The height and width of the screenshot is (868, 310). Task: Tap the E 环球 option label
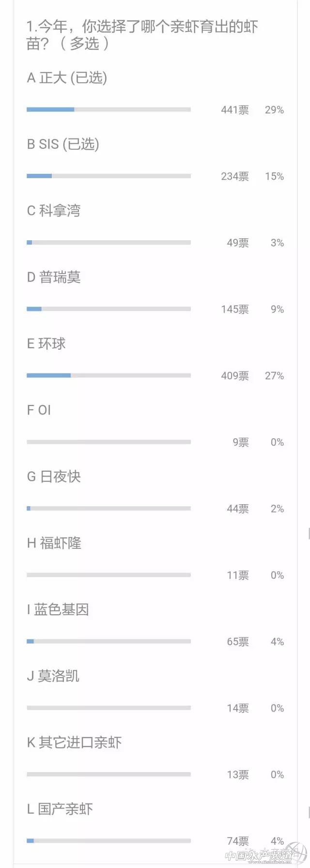pyautogui.click(x=46, y=344)
